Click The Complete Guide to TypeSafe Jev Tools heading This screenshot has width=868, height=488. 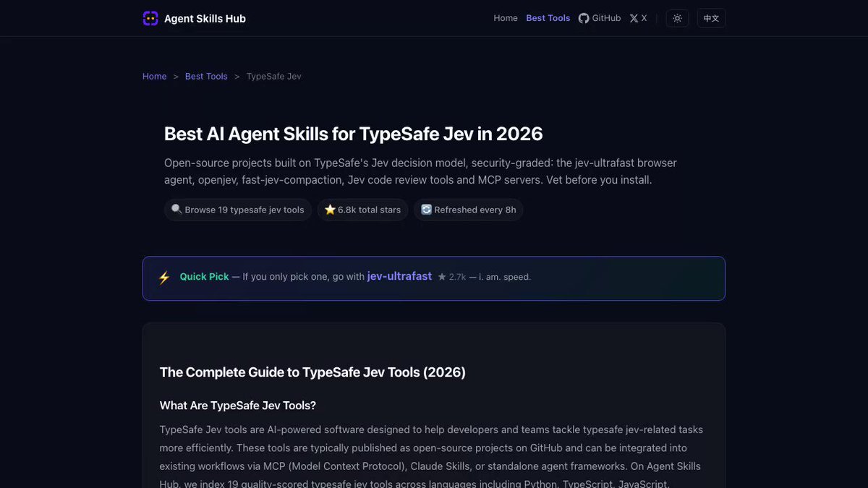pos(312,372)
